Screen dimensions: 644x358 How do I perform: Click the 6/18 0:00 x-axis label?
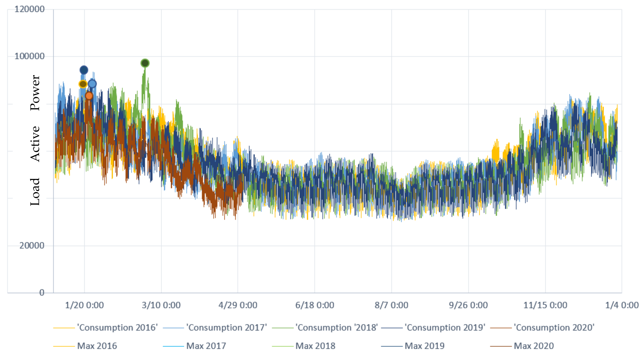[315, 305]
